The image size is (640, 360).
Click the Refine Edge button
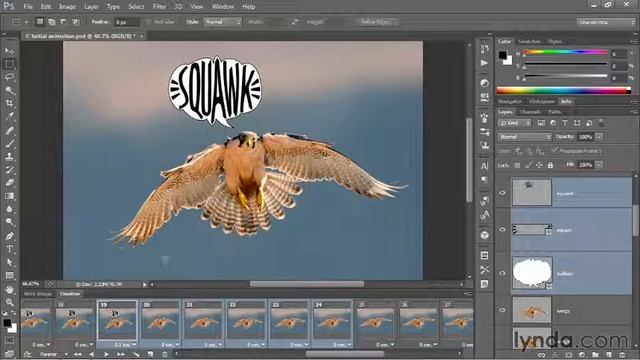(376, 22)
